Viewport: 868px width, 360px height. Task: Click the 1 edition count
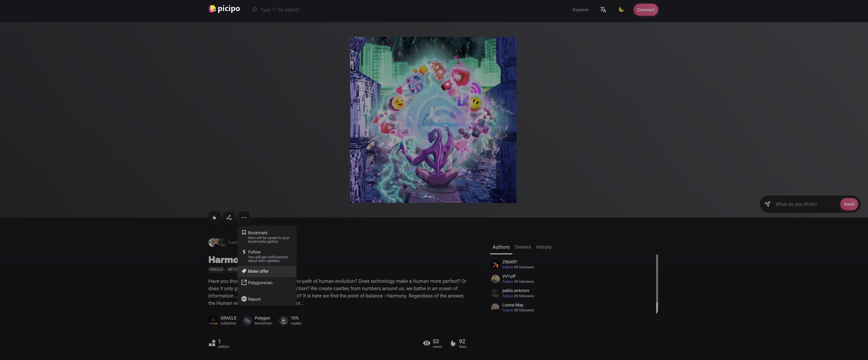[x=223, y=344]
